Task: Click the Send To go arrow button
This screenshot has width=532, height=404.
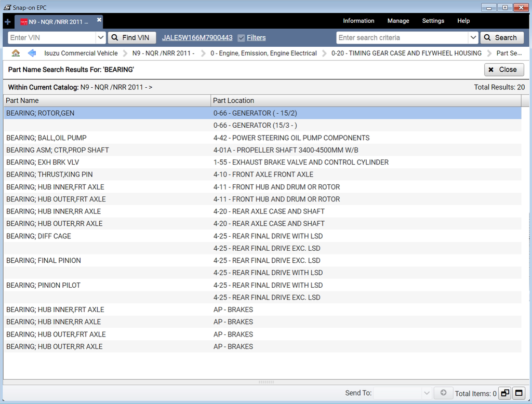Action: pos(443,393)
